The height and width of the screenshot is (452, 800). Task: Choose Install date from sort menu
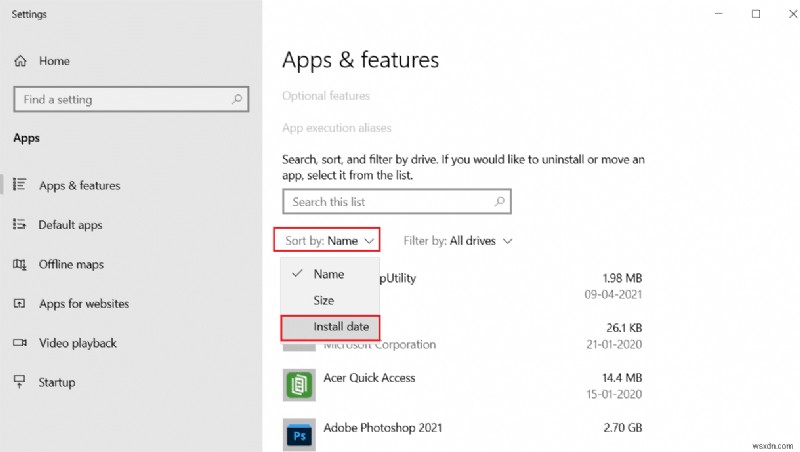pyautogui.click(x=340, y=327)
